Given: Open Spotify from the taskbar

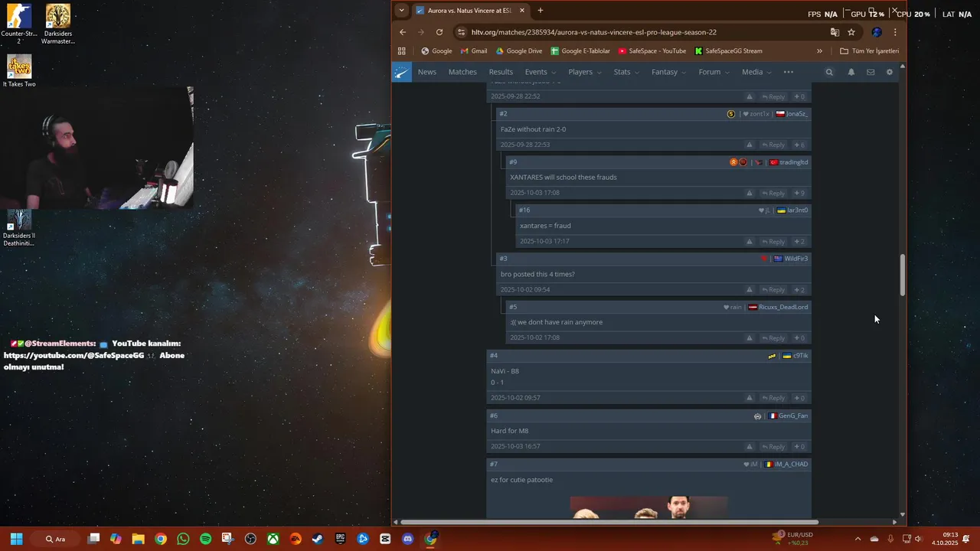Looking at the screenshot, I should click(x=205, y=539).
